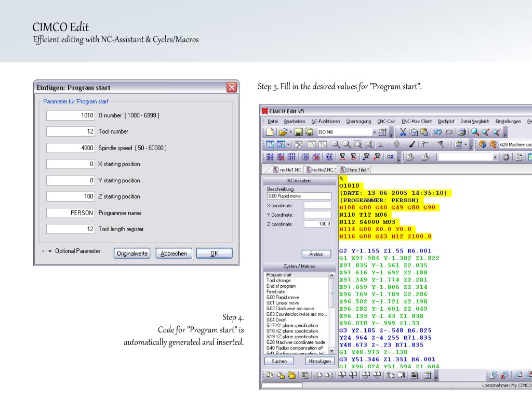Image resolution: width=532 pixels, height=399 pixels.
Task: Switch to the nc-file2.NC tab
Action: tap(321, 170)
